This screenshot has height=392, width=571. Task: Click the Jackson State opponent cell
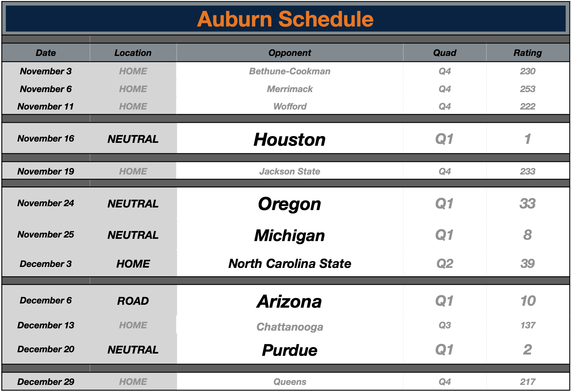[290, 171]
